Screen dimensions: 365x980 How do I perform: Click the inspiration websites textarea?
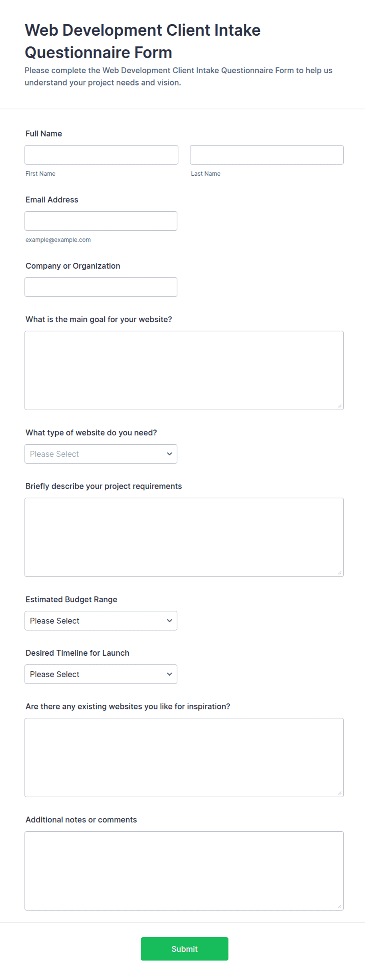[184, 758]
